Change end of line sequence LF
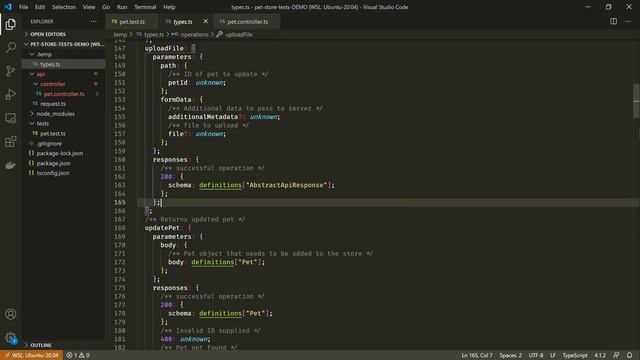The image size is (640, 360). pyautogui.click(x=553, y=355)
